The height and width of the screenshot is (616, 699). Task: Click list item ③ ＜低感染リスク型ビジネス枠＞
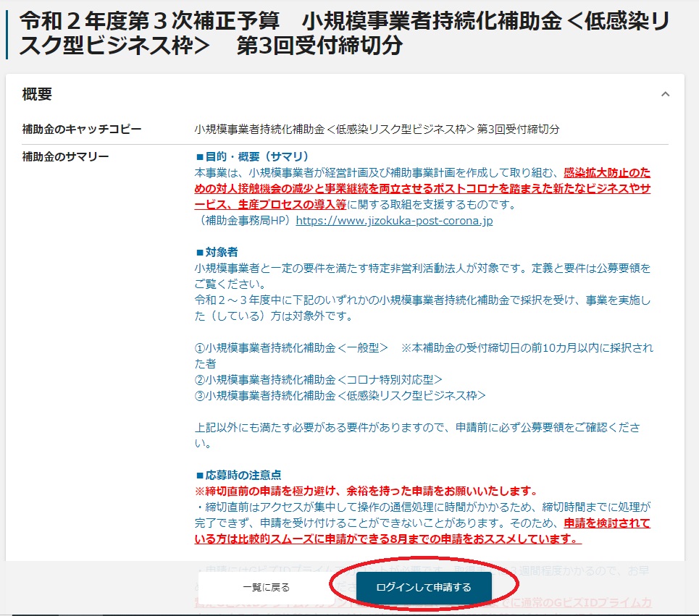(340, 395)
